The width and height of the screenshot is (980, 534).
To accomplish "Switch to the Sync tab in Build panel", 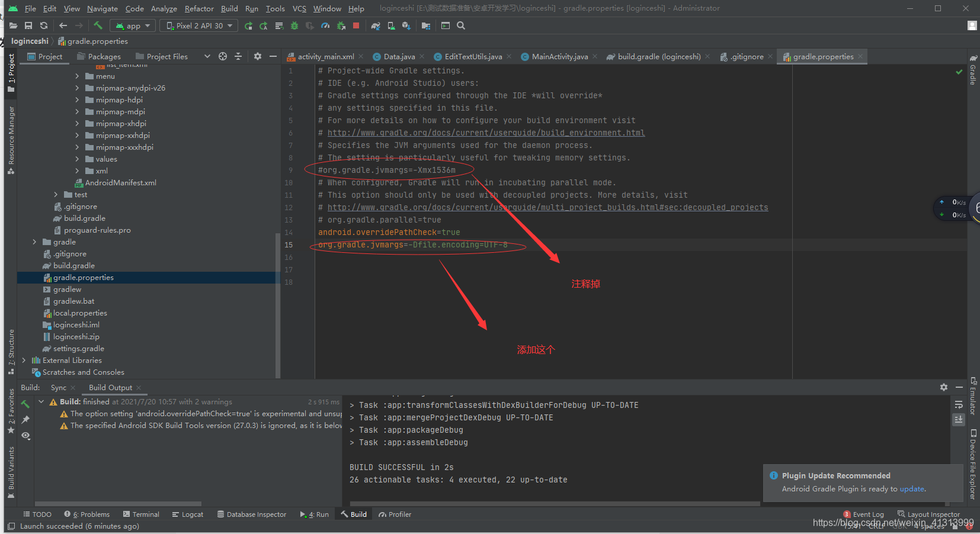I will tap(57, 387).
